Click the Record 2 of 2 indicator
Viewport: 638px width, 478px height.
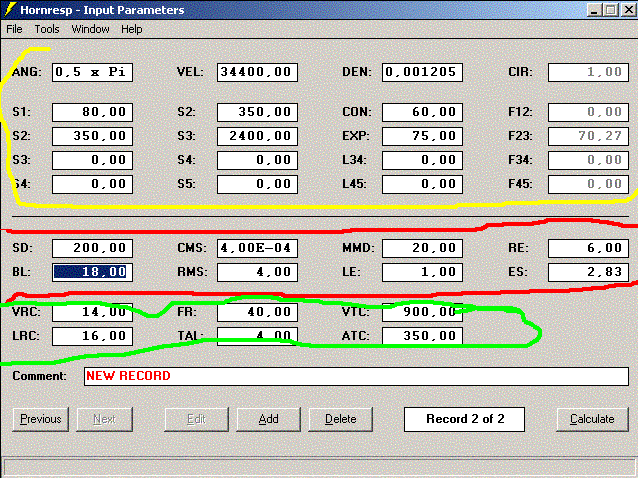coord(464,419)
